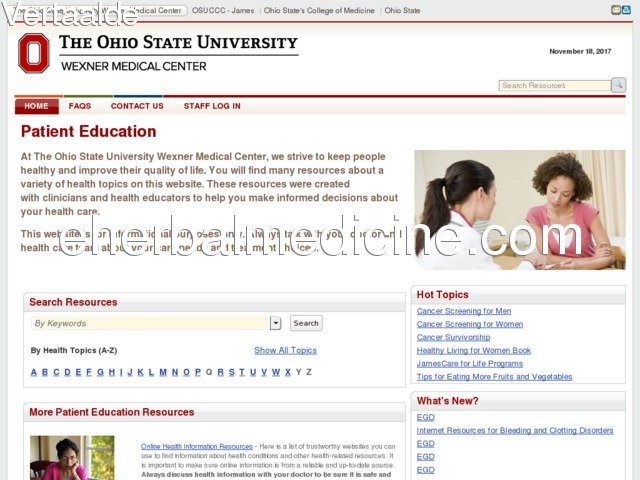The height and width of the screenshot is (480, 640).
Task: Select health topic letter V
Action: [x=264, y=372]
